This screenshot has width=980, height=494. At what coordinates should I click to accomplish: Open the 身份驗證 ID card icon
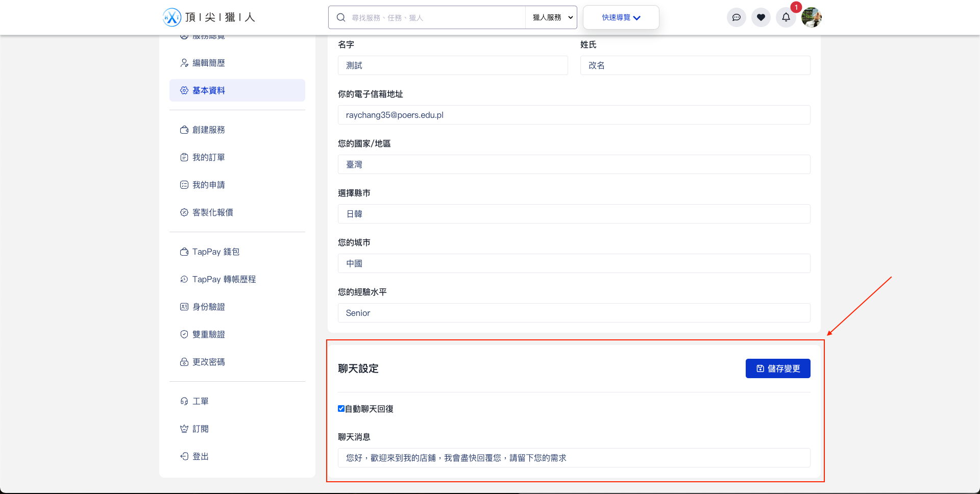pos(184,306)
